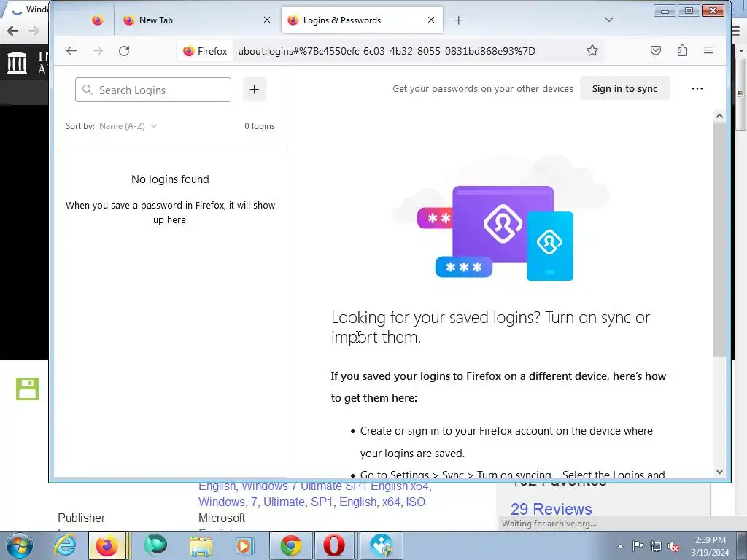Viewport: 747px width, 560px height.
Task: Switch to the Logins & Passwords tab
Action: click(362, 20)
